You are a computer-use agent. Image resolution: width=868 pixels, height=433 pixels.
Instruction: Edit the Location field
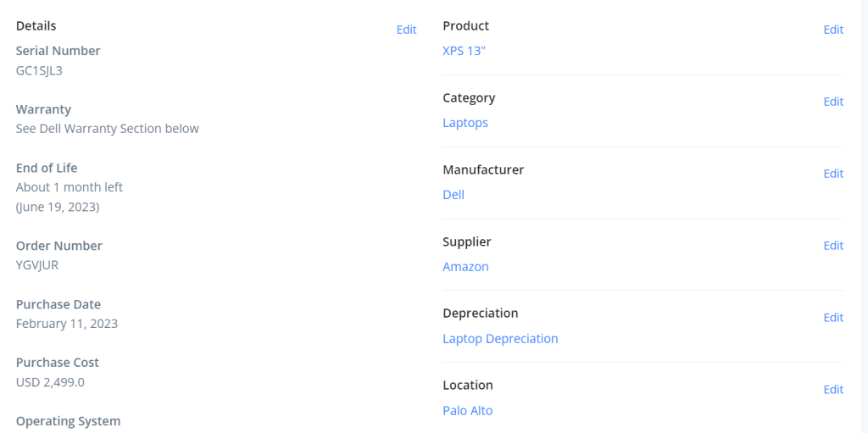click(833, 390)
